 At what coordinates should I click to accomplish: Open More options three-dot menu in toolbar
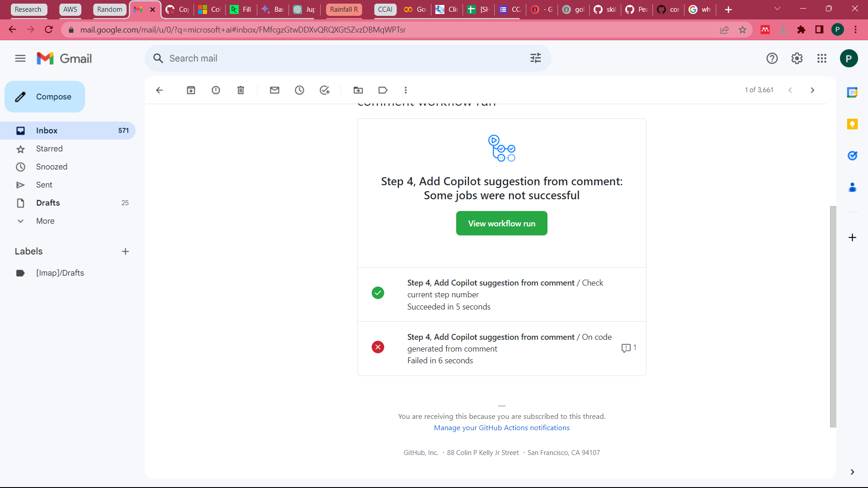406,90
